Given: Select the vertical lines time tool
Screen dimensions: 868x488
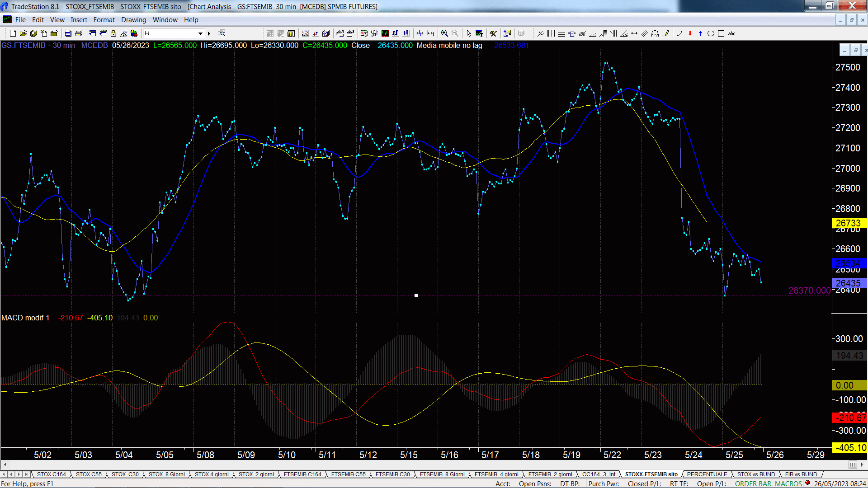Looking at the screenshot, I should click(551, 33).
